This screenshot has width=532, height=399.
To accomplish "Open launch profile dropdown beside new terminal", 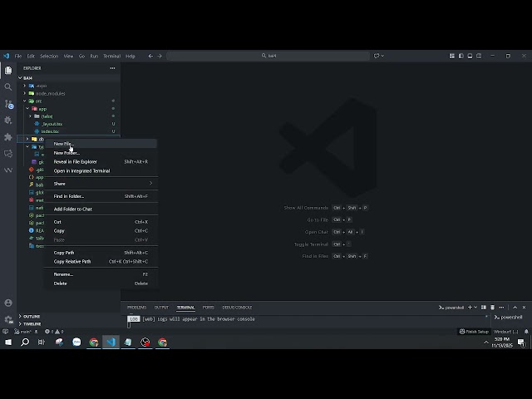I will [475, 307].
